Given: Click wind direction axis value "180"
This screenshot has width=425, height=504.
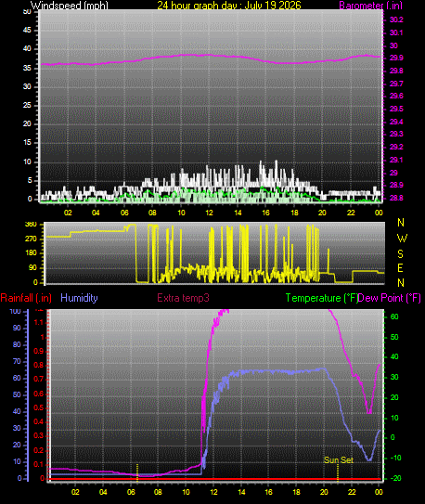Looking at the screenshot, I should click(31, 253).
